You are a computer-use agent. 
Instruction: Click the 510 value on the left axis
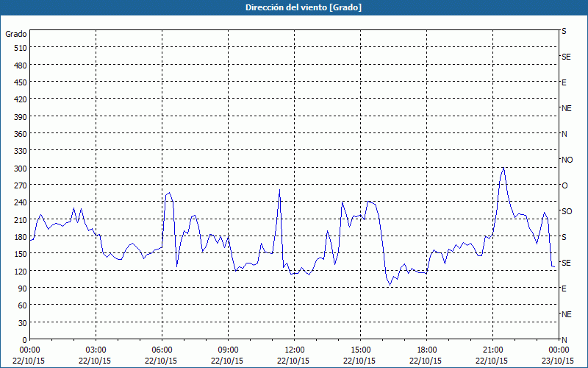point(21,48)
